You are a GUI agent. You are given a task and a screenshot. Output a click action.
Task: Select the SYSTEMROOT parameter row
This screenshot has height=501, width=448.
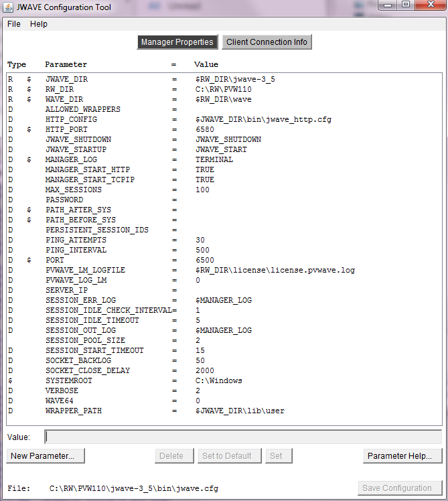(x=69, y=380)
